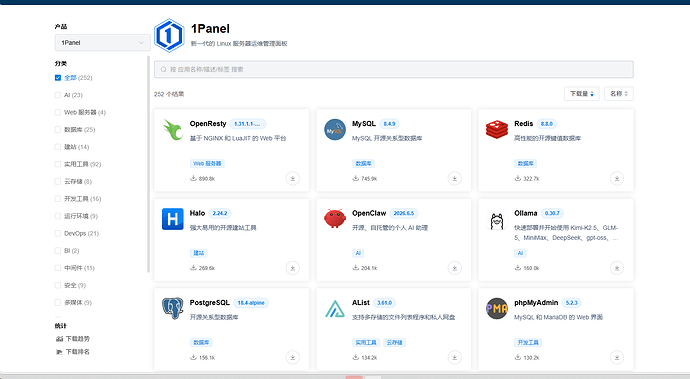
Task: Click the 建站 tag on Halo card
Action: click(x=199, y=253)
